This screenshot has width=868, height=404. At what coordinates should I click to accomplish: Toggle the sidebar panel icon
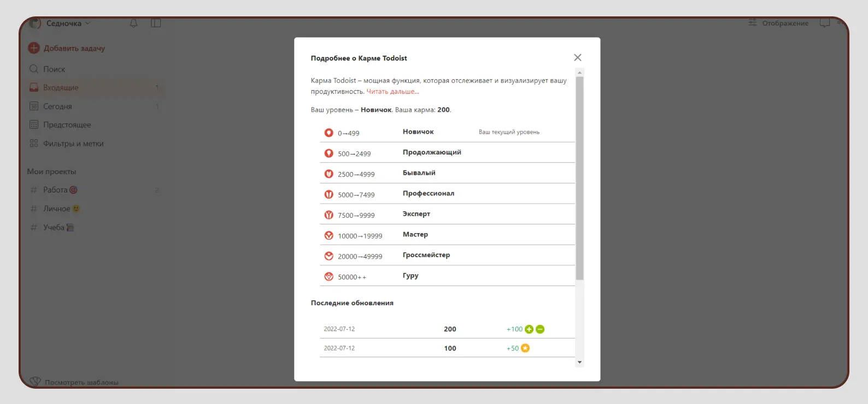(156, 23)
